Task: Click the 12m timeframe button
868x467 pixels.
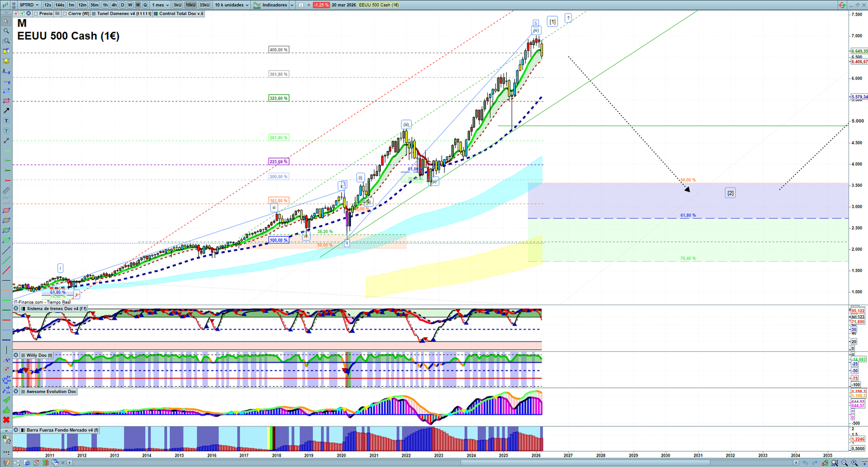Action: 82,5
